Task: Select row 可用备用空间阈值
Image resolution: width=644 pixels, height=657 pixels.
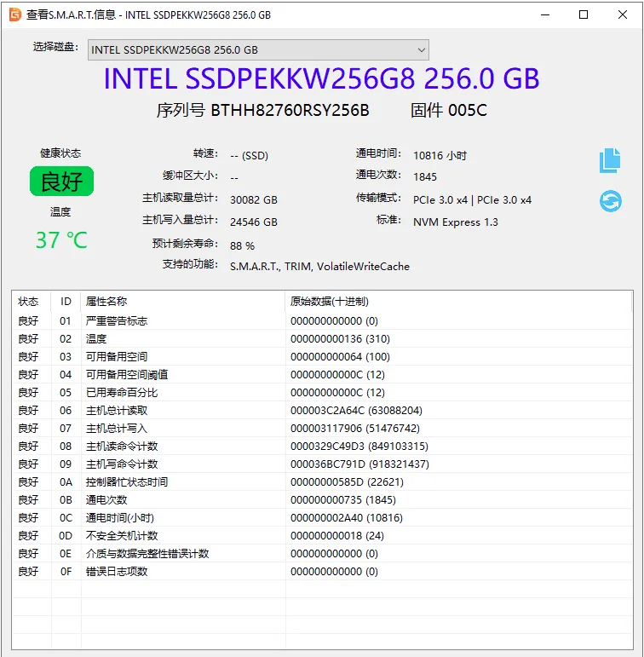Action: click(x=322, y=375)
